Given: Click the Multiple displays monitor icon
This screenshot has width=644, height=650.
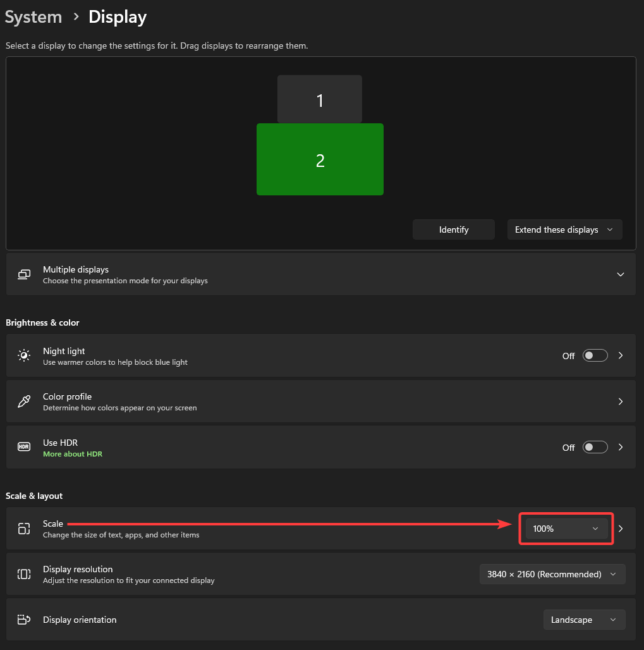Looking at the screenshot, I should (24, 274).
